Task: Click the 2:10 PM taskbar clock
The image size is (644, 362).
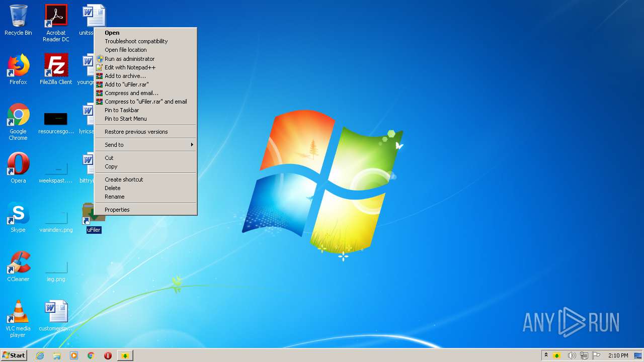Action: pos(618,355)
